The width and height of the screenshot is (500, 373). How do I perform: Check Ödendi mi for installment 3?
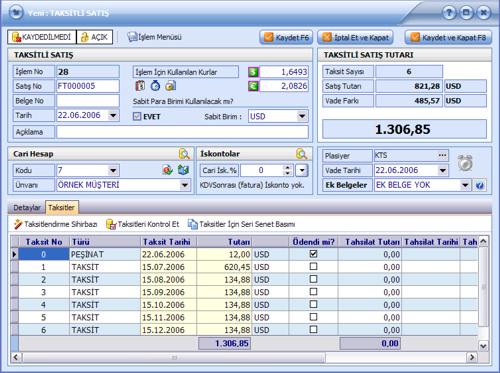pos(313,292)
